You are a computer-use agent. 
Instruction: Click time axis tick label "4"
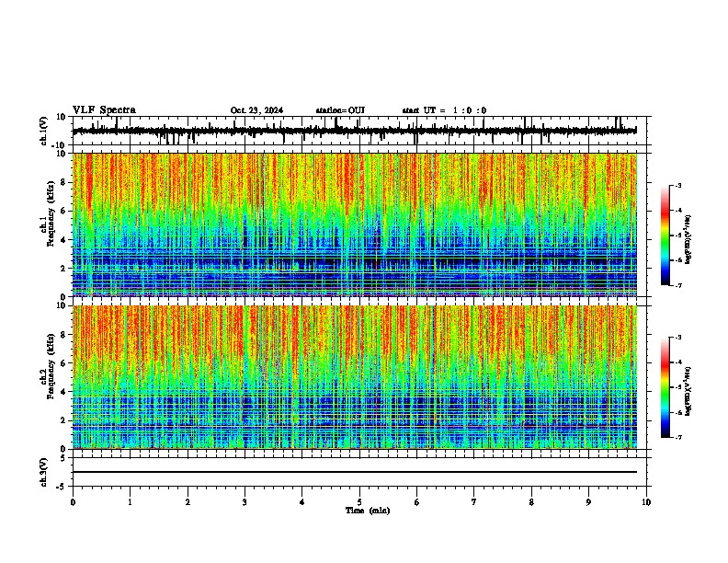(x=302, y=502)
